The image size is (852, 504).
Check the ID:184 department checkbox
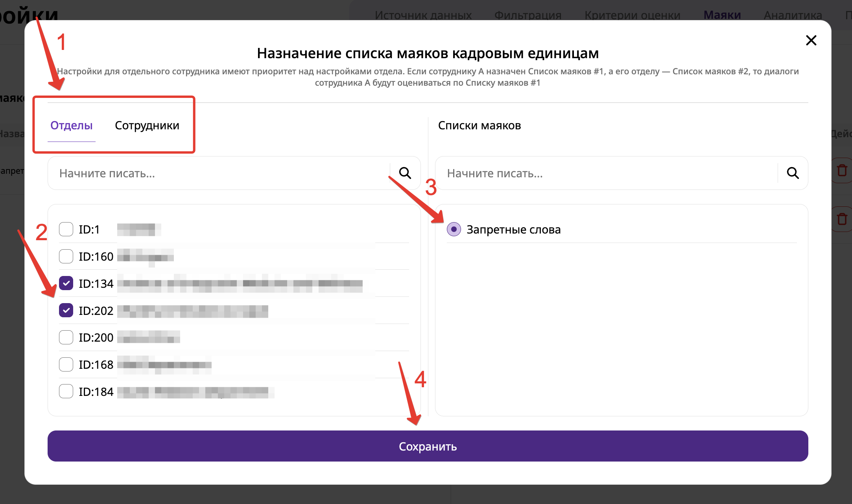66,391
